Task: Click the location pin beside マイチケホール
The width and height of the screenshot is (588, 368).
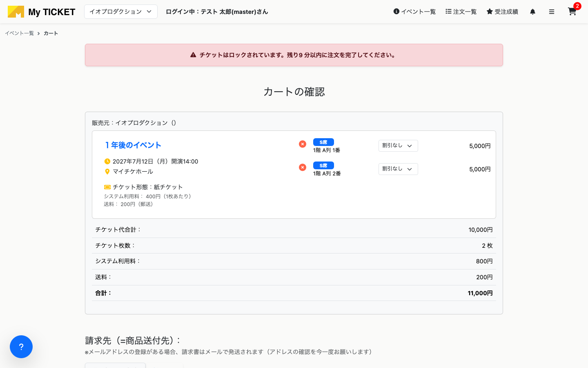Action: coord(107,172)
